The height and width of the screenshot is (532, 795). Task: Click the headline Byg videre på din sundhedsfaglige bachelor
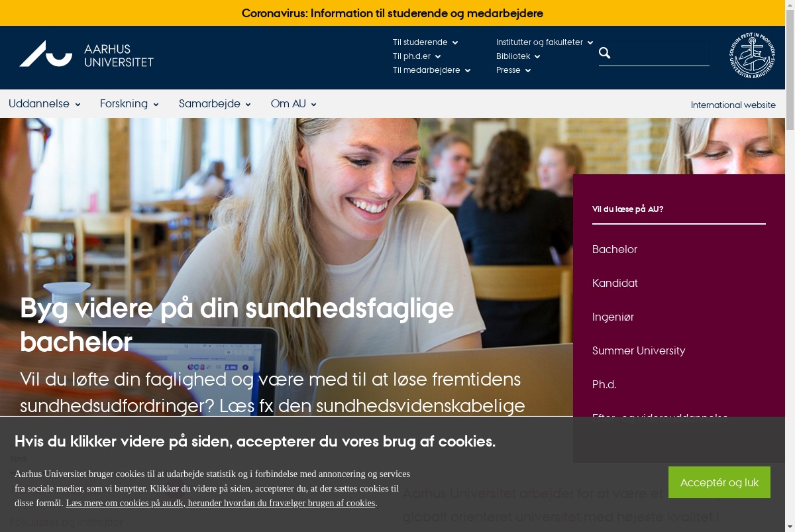(237, 325)
